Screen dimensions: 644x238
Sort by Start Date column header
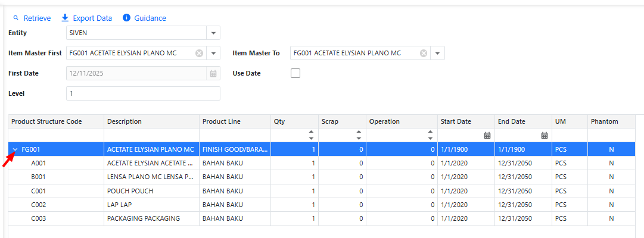point(466,121)
